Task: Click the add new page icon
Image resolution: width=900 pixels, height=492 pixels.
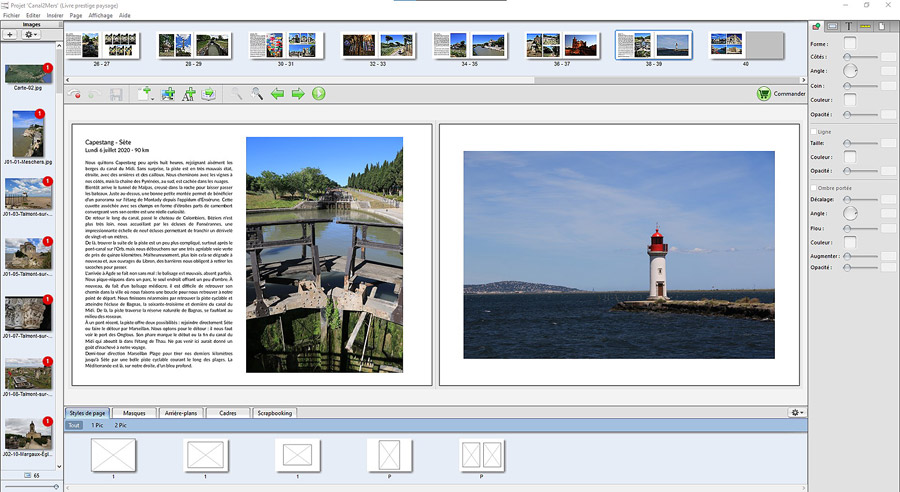Action: [144, 94]
